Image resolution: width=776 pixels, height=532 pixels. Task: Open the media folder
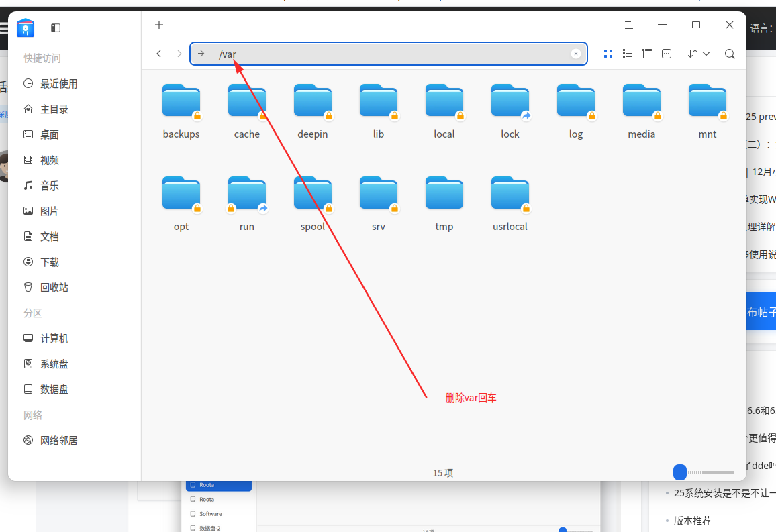pos(642,112)
